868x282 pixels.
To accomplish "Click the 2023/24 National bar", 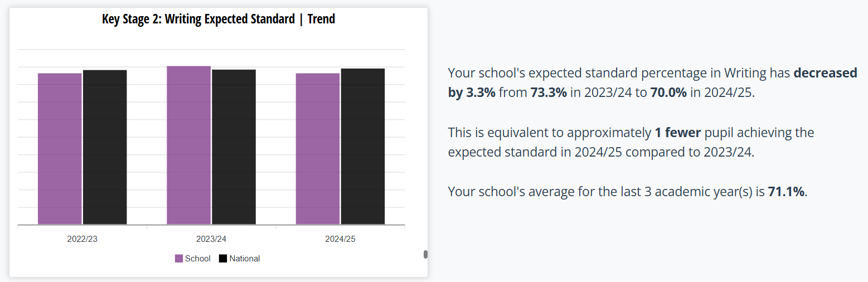I will coord(234,147).
